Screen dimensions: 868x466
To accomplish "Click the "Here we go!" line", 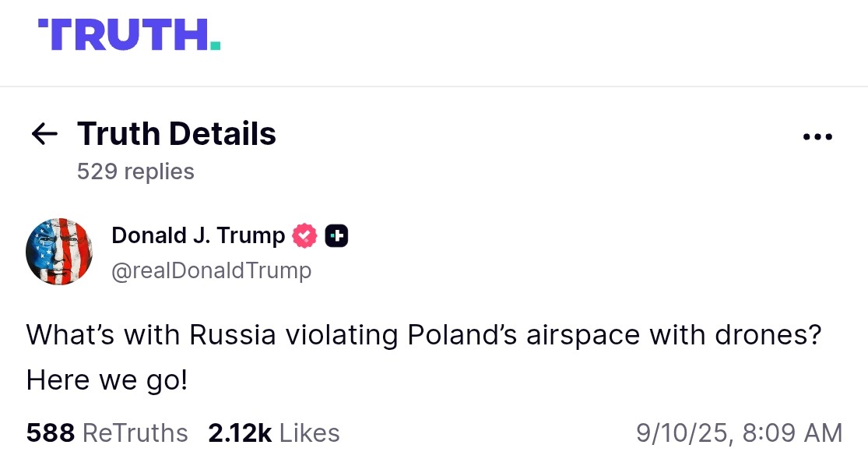I will pos(107,380).
